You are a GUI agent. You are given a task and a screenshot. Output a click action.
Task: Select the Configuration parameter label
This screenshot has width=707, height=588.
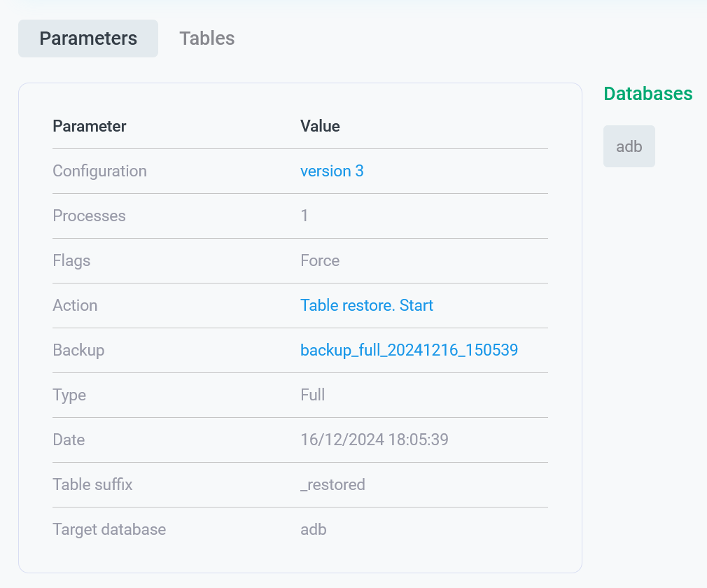99,171
